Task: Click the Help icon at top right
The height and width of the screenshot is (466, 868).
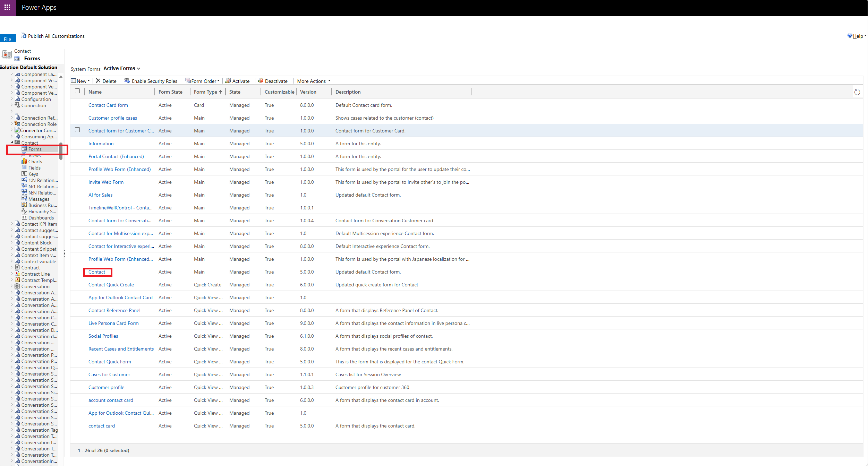Action: (x=850, y=36)
